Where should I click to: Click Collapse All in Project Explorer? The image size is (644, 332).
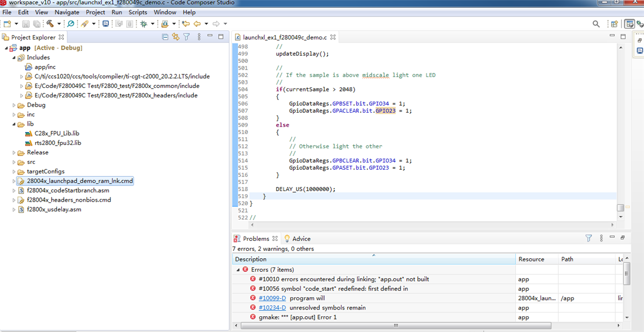[165, 37]
